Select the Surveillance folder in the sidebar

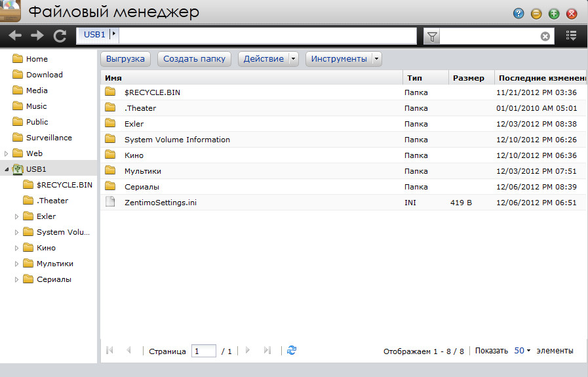tap(49, 138)
